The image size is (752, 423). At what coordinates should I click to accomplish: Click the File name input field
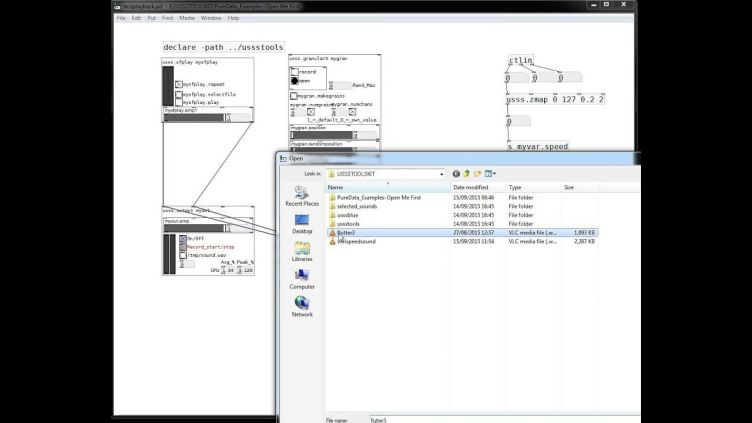coord(505,420)
